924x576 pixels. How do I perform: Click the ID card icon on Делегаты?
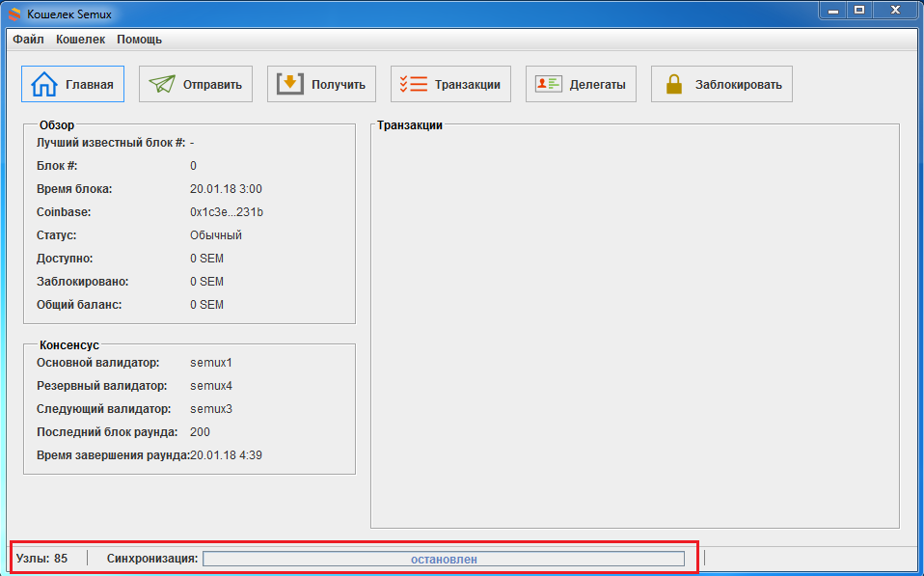548,84
